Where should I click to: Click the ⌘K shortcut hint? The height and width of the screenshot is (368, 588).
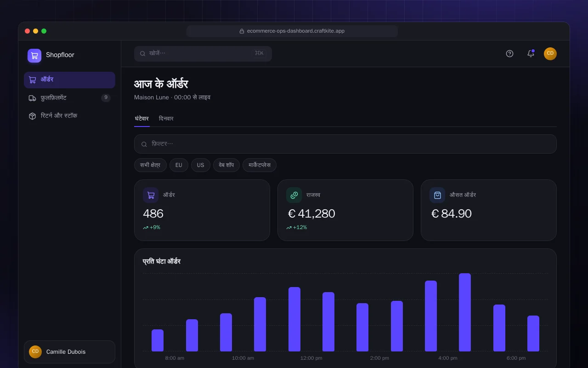tap(259, 53)
